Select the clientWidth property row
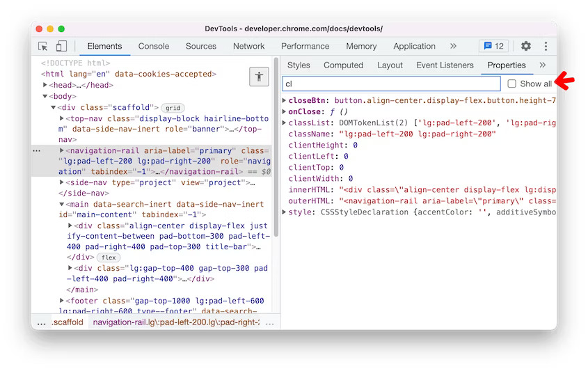588x371 pixels. (418, 179)
